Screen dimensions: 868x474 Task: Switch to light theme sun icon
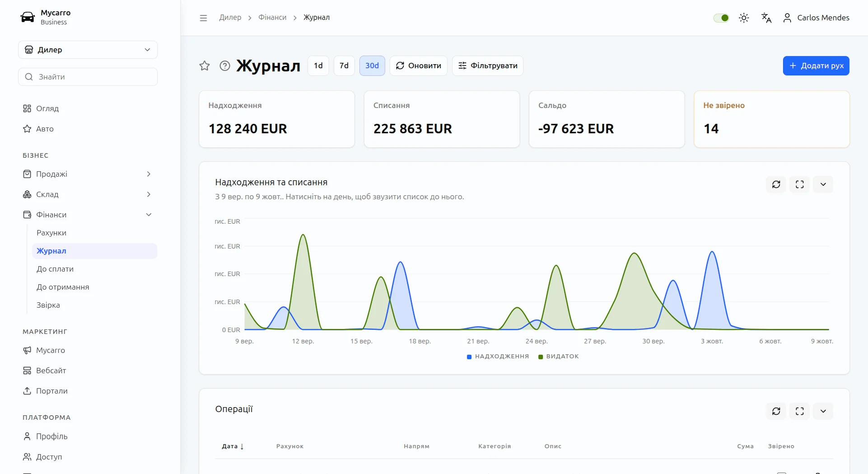pos(744,18)
